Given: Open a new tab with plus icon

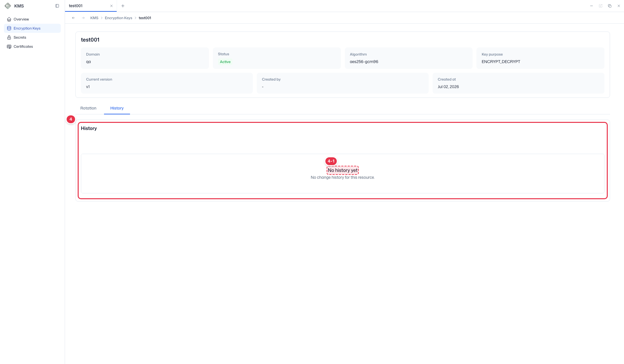Looking at the screenshot, I should tap(123, 6).
